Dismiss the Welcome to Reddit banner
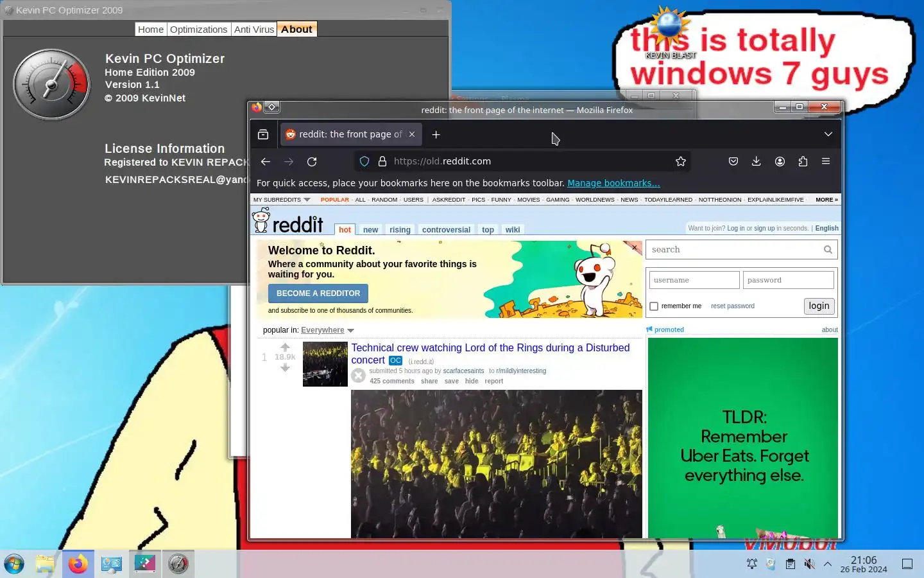 pos(634,247)
